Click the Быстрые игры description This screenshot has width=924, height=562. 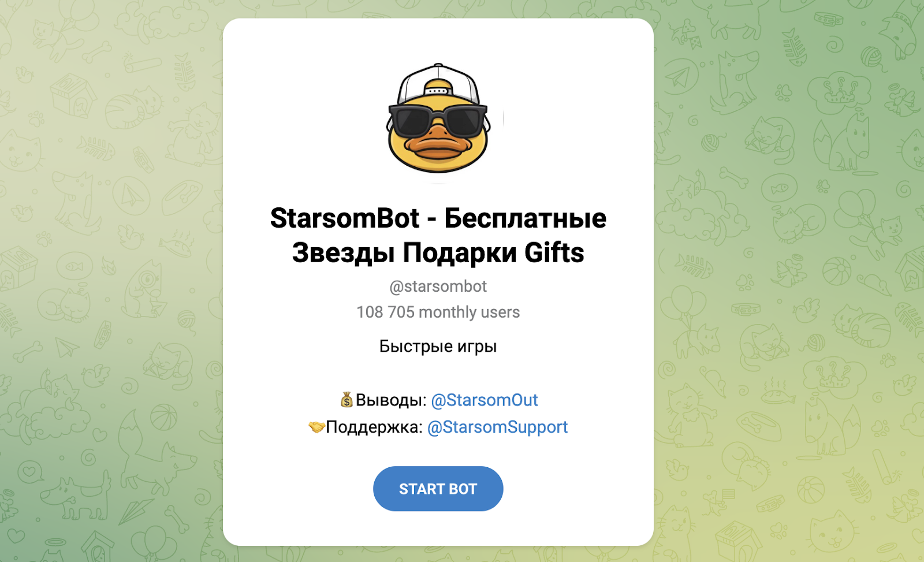438,346
